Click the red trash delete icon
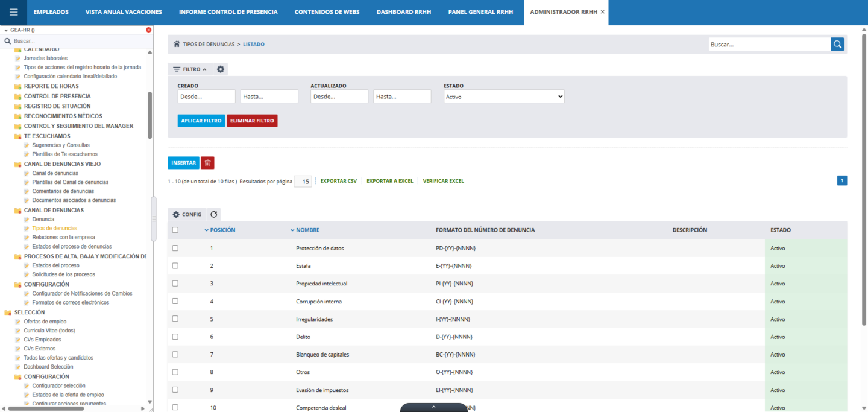The width and height of the screenshot is (868, 412). [x=207, y=163]
